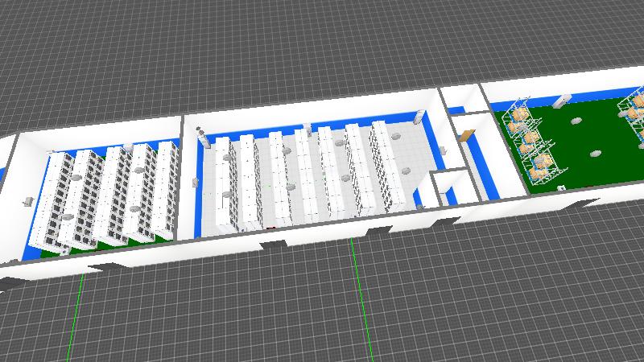
Task: Select the orange door panel in corridor
Action: [x=469, y=134]
